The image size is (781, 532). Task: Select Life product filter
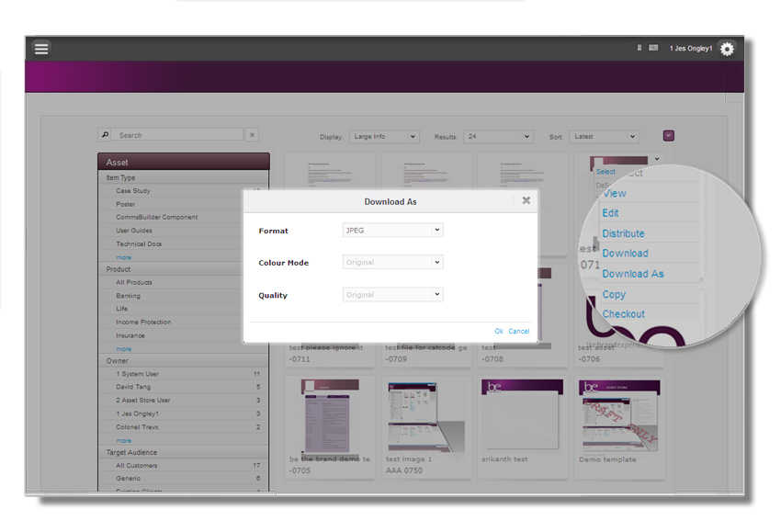click(x=121, y=309)
